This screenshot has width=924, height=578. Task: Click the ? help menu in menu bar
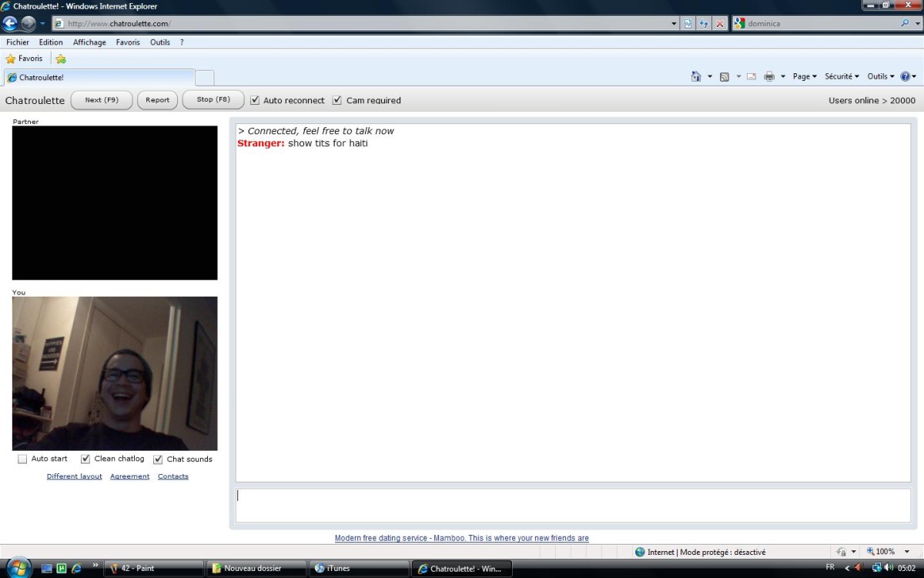tap(182, 42)
